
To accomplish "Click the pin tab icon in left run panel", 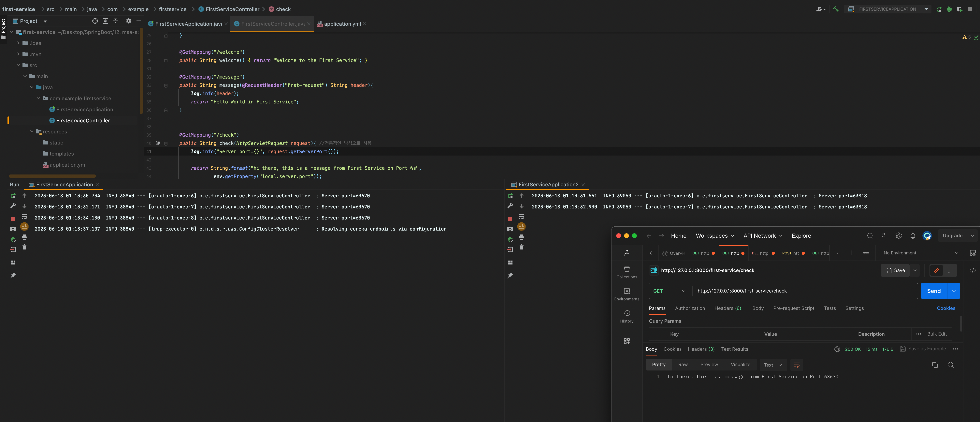I will point(13,276).
